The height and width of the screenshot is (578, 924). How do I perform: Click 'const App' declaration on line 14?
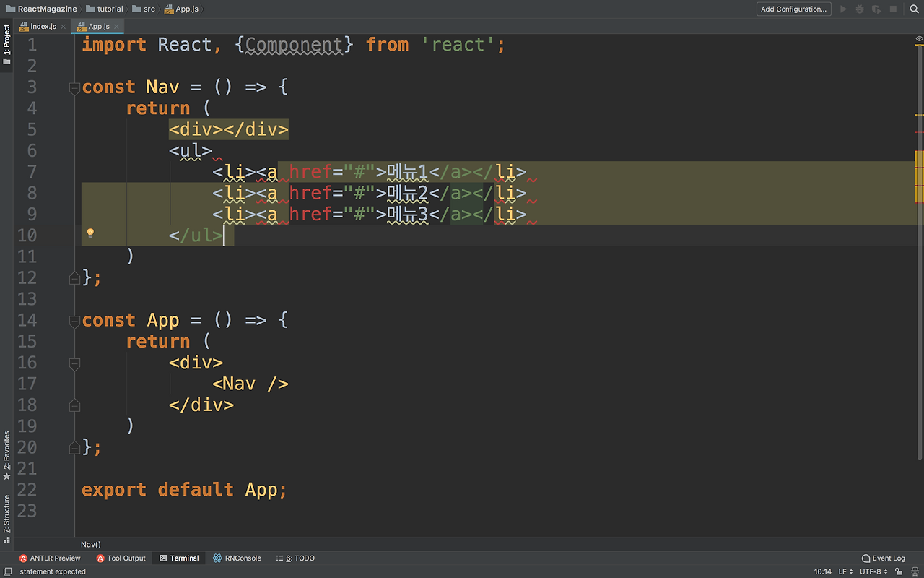(x=131, y=320)
